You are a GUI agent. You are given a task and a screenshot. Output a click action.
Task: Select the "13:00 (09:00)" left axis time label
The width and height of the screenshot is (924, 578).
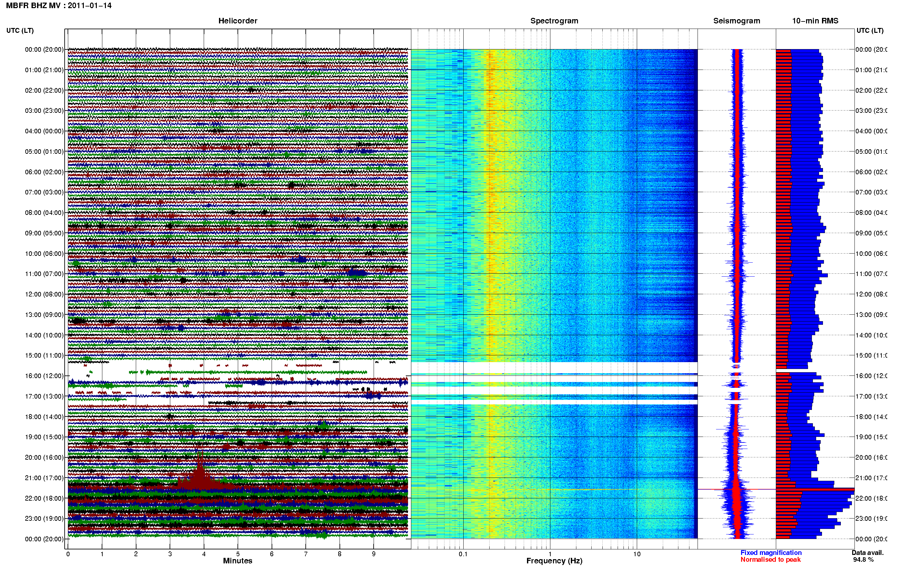click(44, 315)
